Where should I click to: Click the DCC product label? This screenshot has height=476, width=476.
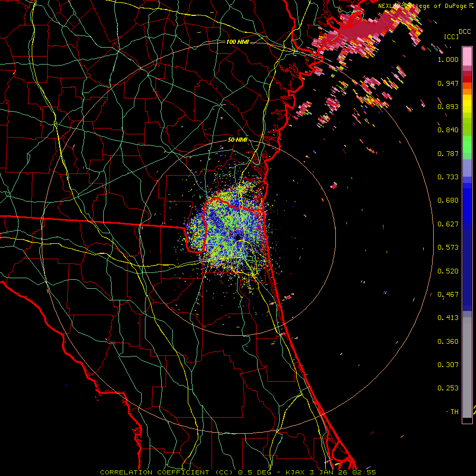pyautogui.click(x=464, y=32)
